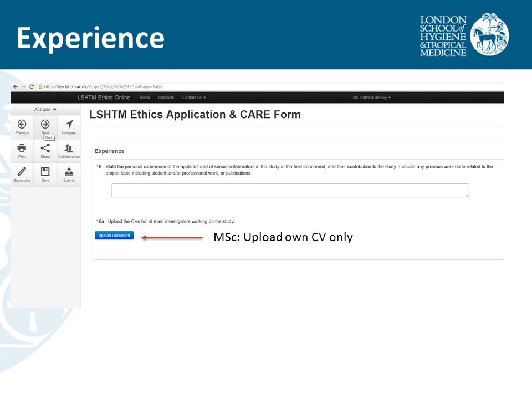The height and width of the screenshot is (399, 532).
Task: Open Contacts in the navbar
Action: [x=166, y=98]
